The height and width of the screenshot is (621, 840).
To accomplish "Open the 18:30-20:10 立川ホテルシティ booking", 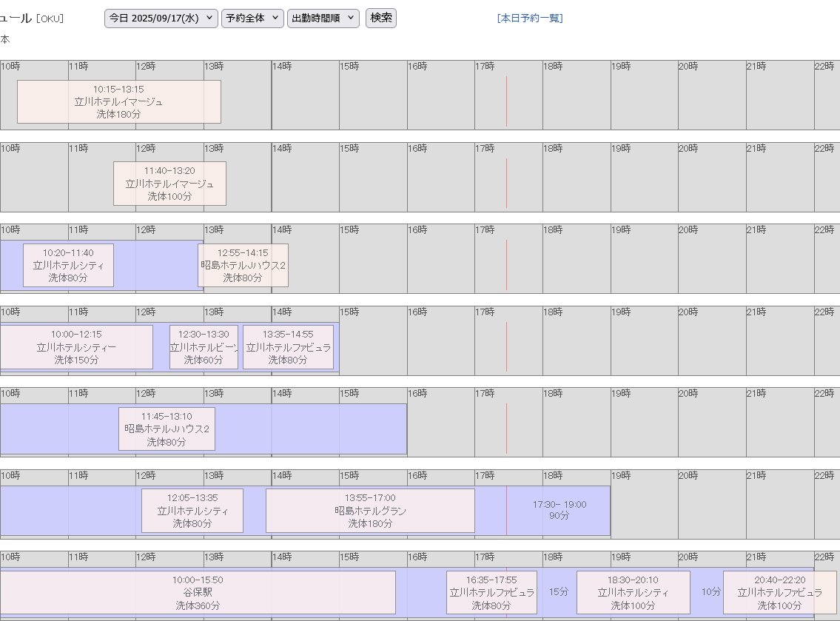I will (x=634, y=593).
